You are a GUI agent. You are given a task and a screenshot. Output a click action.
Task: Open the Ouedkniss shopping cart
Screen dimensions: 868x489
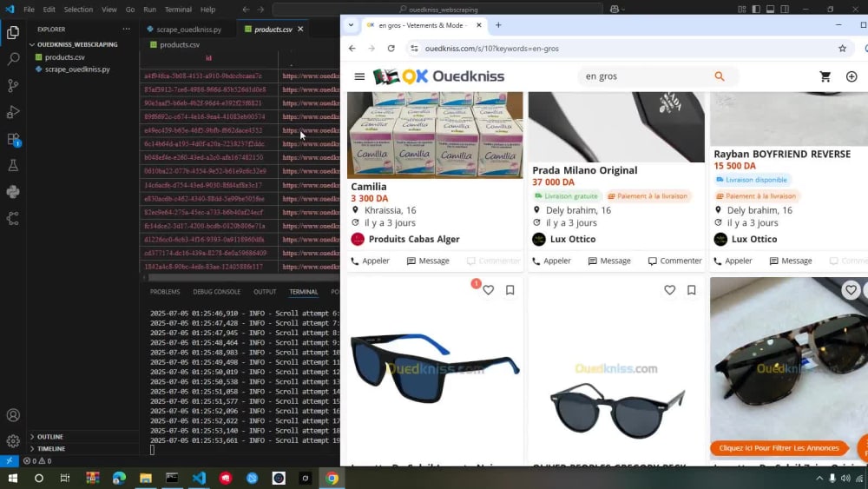825,76
